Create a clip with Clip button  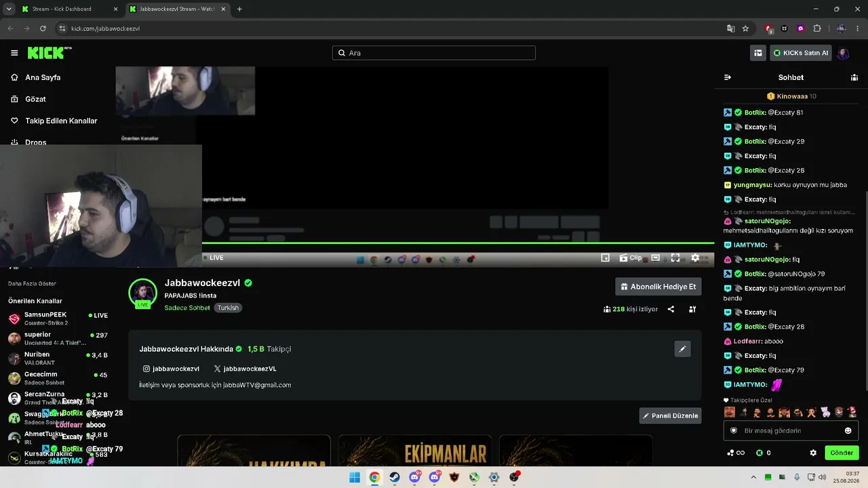(630, 258)
